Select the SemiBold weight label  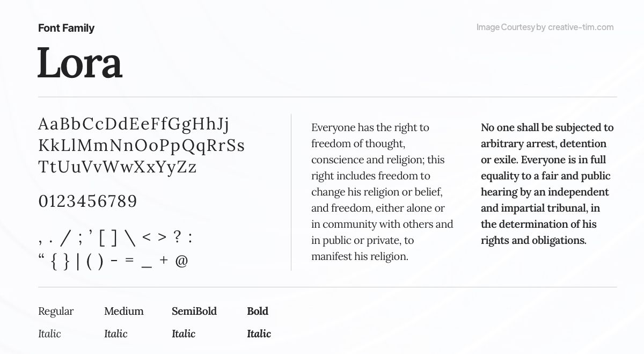(194, 311)
